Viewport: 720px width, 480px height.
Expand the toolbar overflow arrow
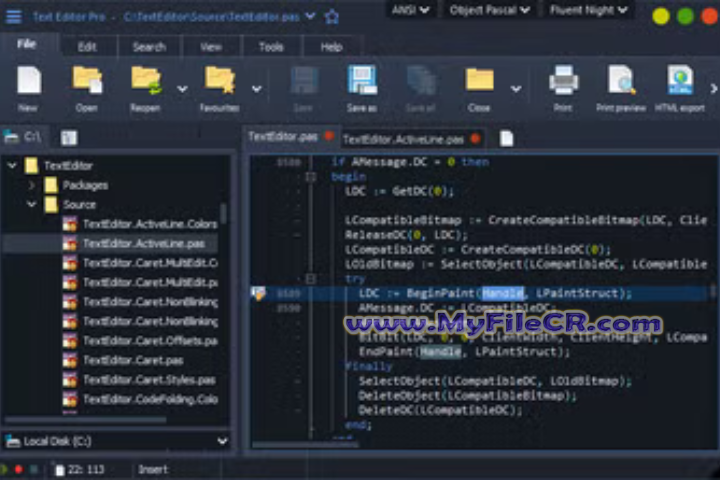click(x=714, y=88)
